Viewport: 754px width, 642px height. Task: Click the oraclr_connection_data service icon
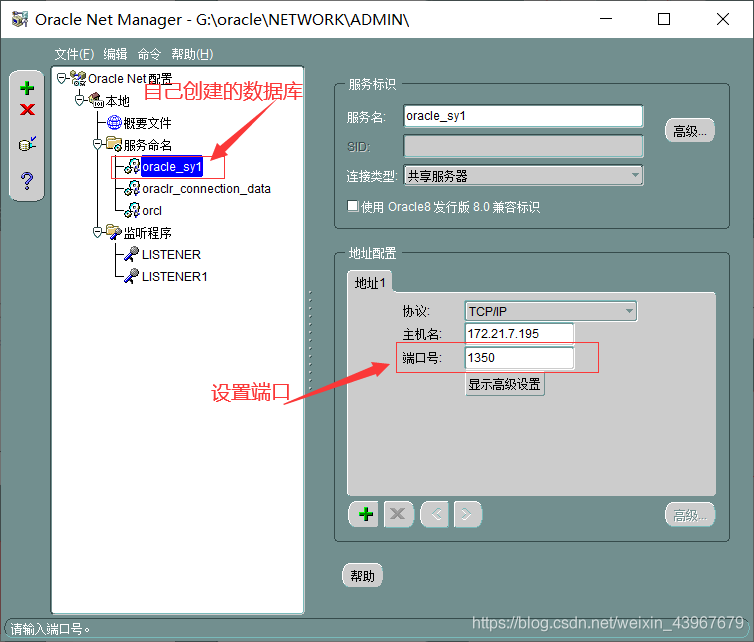click(132, 189)
